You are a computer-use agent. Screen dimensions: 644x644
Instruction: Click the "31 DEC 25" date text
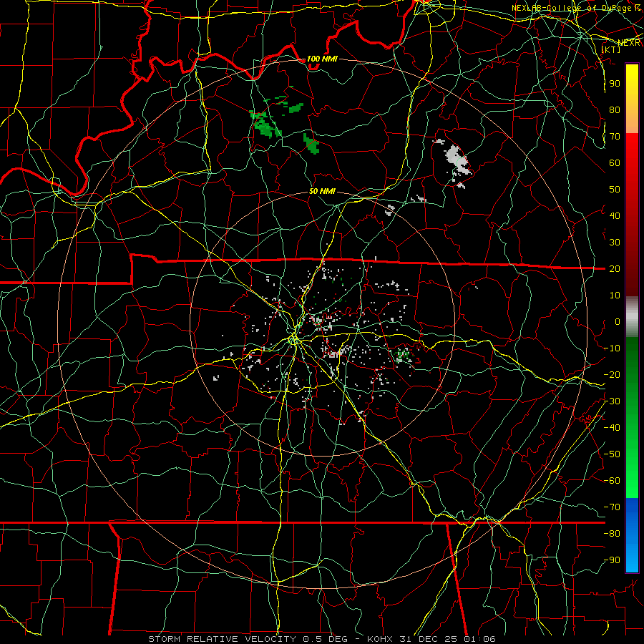(x=429, y=639)
